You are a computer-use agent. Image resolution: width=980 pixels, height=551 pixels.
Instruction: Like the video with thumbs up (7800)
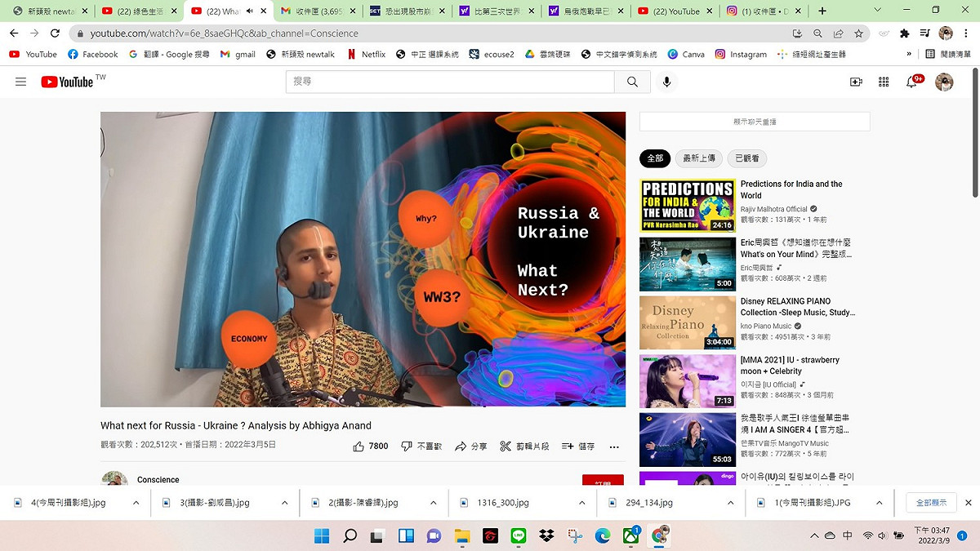click(370, 447)
